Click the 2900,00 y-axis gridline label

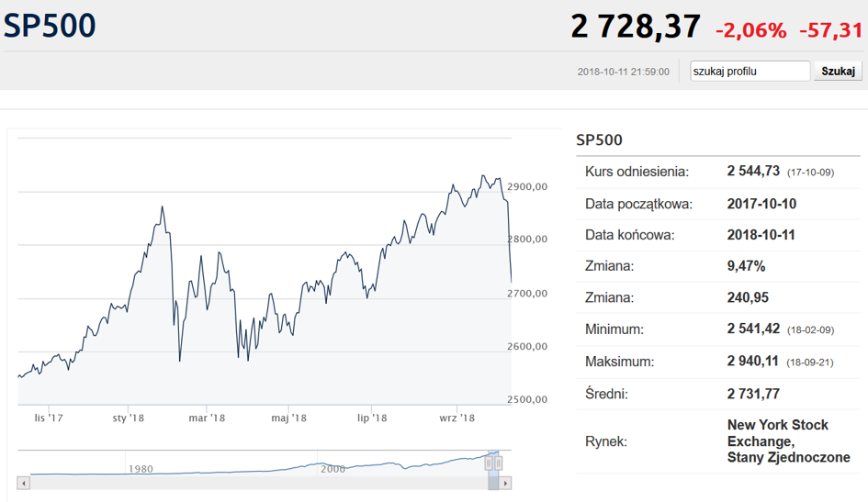[x=528, y=186]
